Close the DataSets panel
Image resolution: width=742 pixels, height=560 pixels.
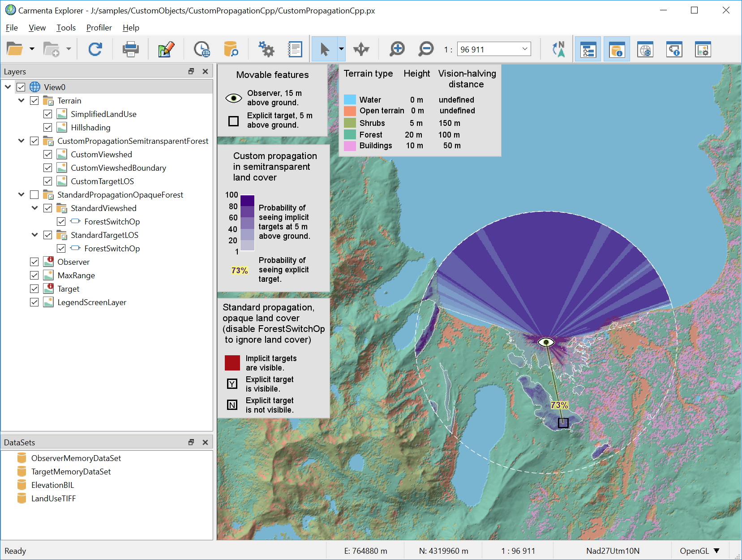(205, 443)
